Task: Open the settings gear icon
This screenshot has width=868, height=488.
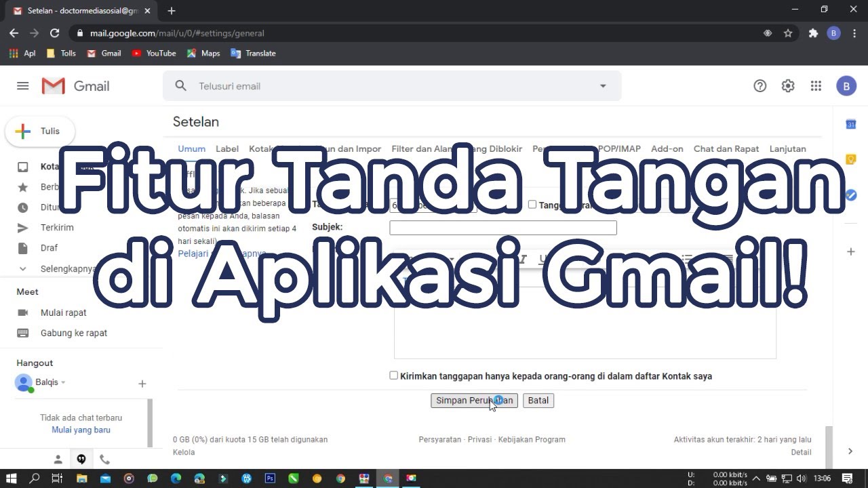Action: (x=788, y=86)
